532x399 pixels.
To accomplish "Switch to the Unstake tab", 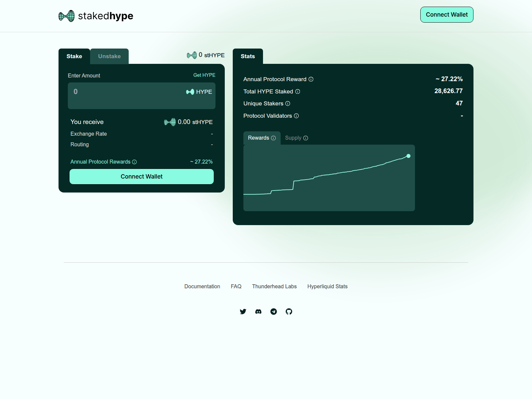I will pyautogui.click(x=109, y=56).
